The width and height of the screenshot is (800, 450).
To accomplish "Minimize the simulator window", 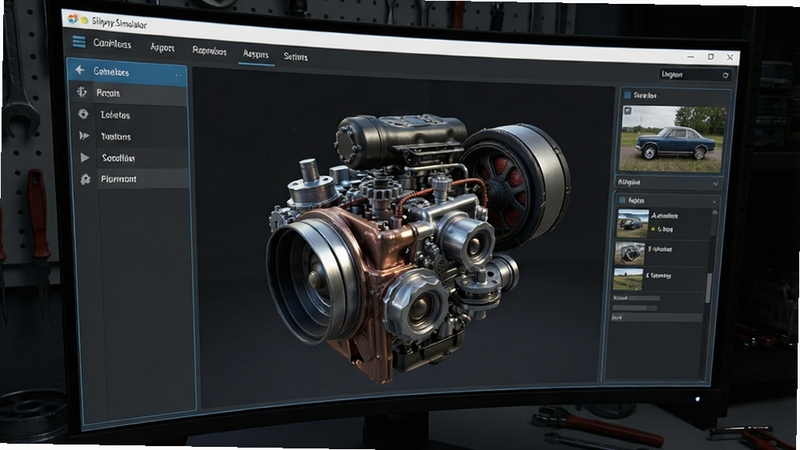I will tap(691, 57).
